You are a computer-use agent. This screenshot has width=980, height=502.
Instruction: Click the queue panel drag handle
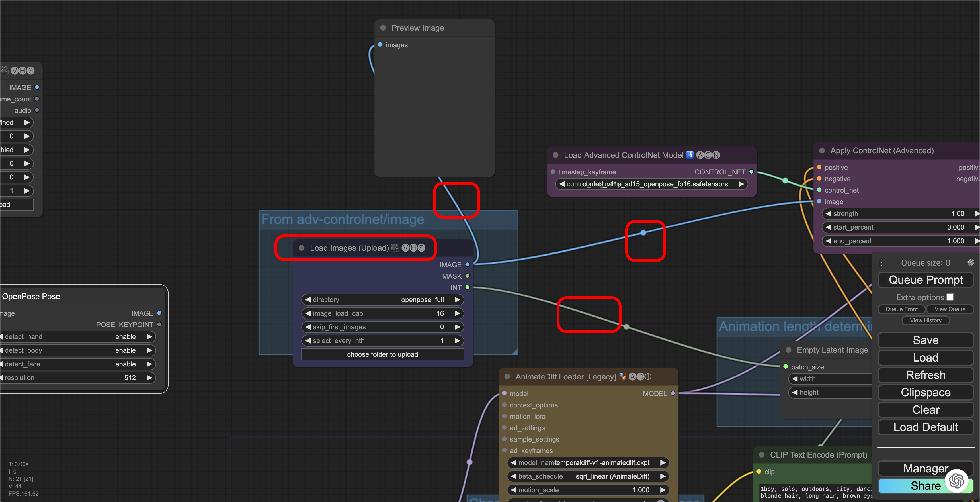pos(880,263)
